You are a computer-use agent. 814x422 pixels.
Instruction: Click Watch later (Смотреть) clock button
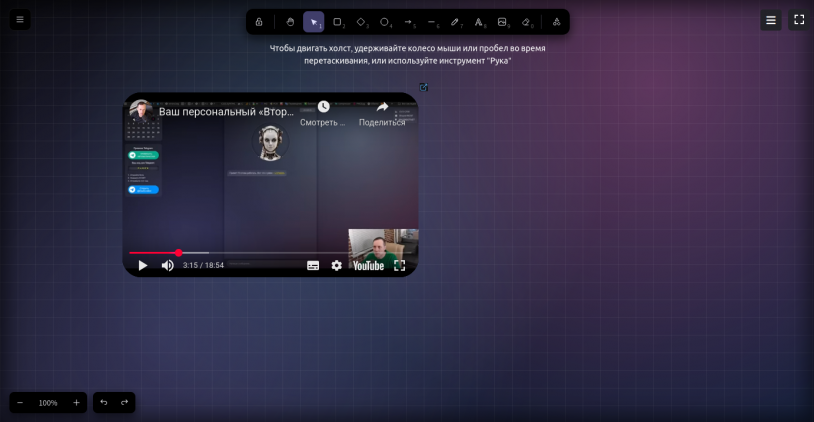point(323,112)
